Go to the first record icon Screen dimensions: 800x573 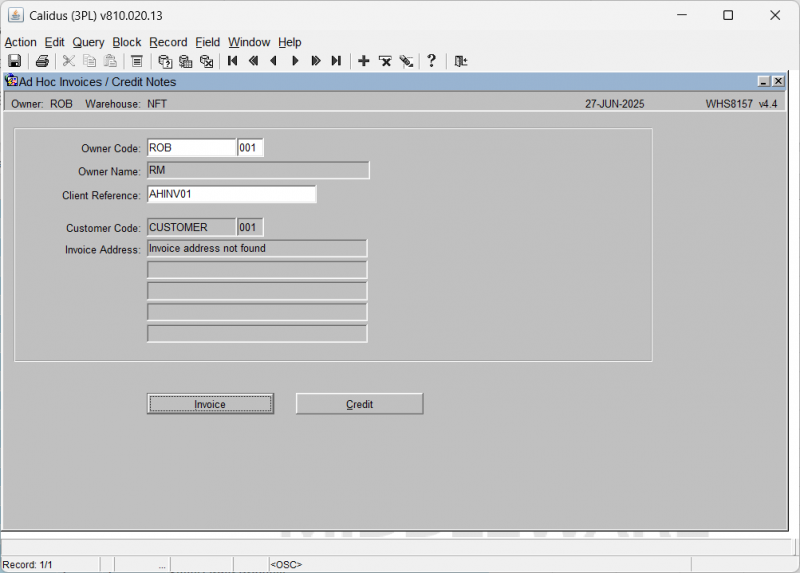[x=233, y=61]
